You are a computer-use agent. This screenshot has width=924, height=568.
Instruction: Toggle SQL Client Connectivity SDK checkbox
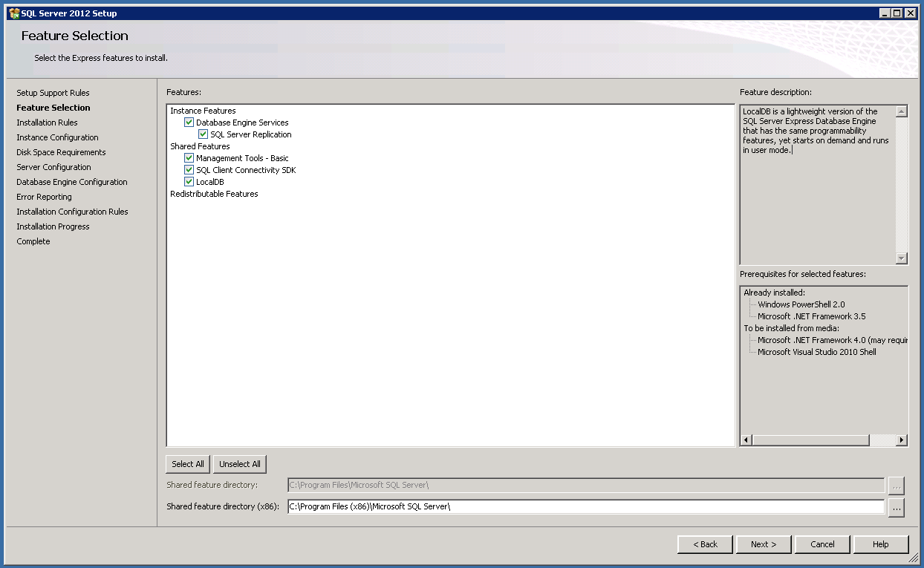pyautogui.click(x=189, y=170)
